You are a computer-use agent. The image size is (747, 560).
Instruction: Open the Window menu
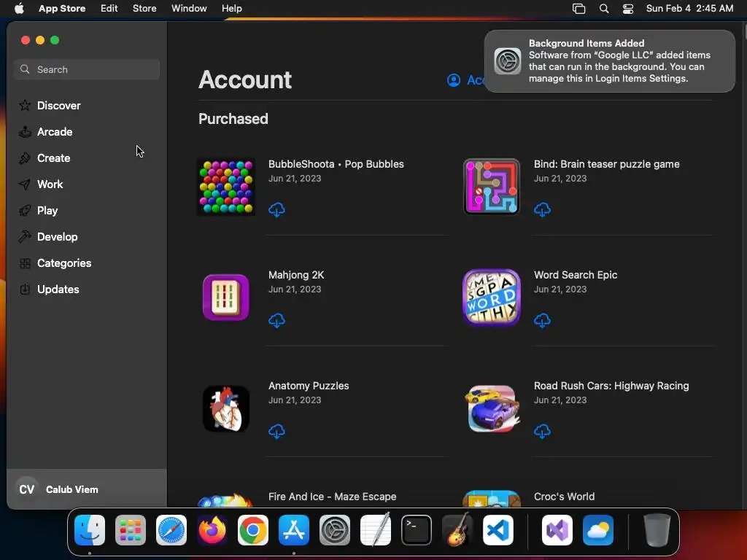click(189, 8)
